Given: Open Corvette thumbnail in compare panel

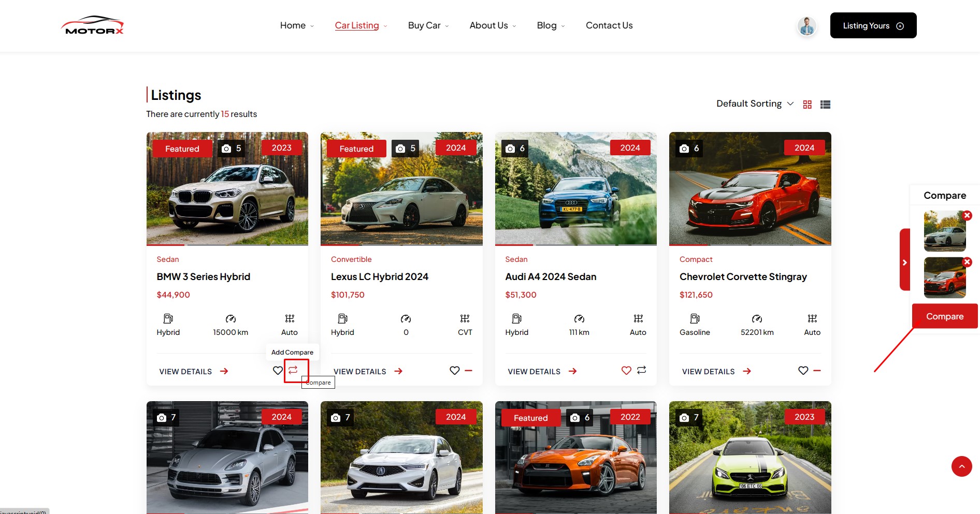Looking at the screenshot, I should tap(945, 277).
